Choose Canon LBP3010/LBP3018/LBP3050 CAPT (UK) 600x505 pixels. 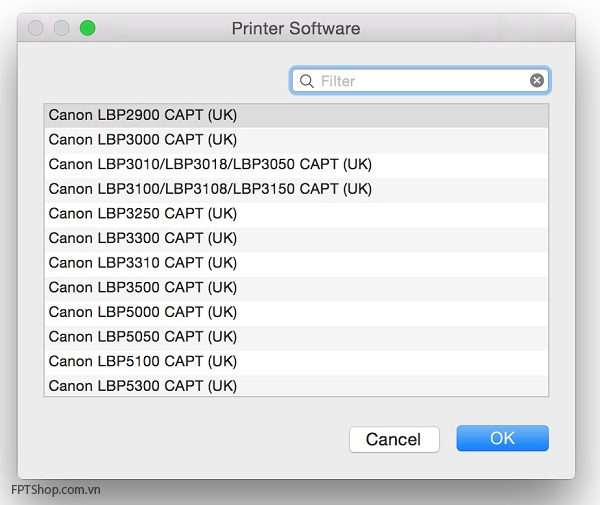pyautogui.click(x=296, y=165)
